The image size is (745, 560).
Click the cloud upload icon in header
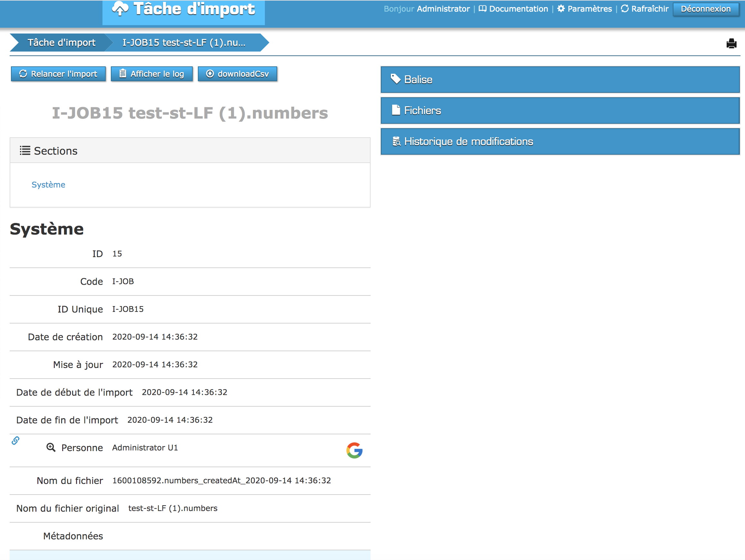point(120,9)
